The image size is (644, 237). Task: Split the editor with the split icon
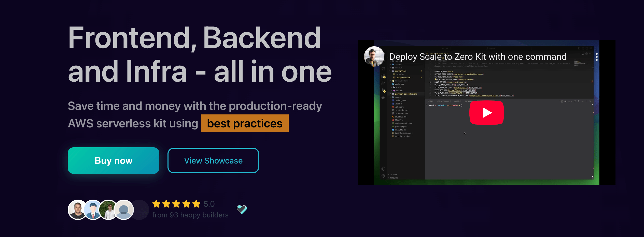586,54
